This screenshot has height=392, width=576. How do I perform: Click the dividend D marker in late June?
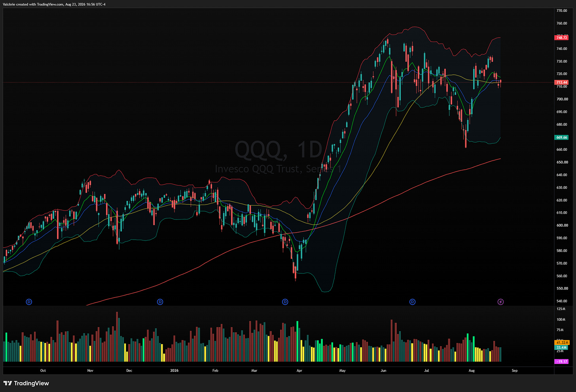412,302
